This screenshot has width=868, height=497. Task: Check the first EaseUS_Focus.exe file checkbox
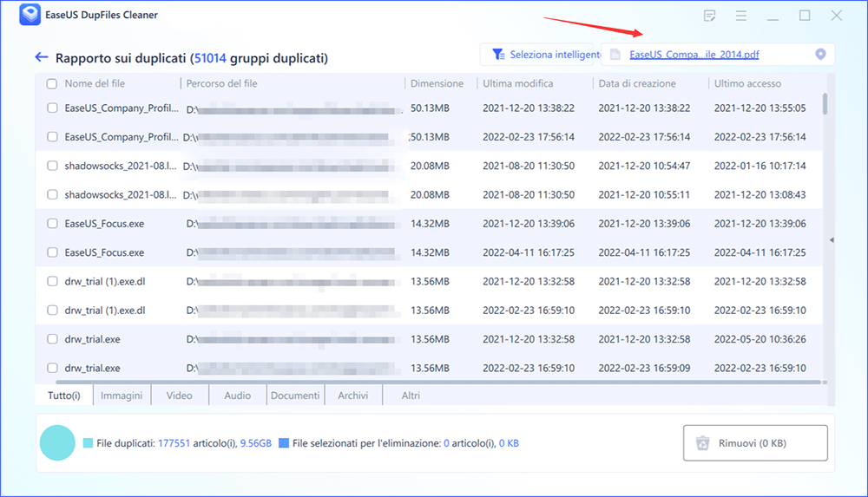52,224
